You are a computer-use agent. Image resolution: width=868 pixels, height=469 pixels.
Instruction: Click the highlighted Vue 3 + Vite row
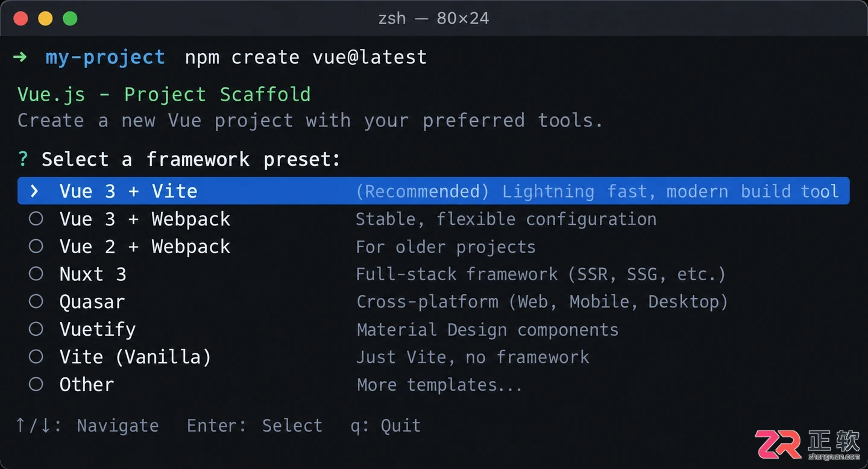pyautogui.click(x=433, y=191)
